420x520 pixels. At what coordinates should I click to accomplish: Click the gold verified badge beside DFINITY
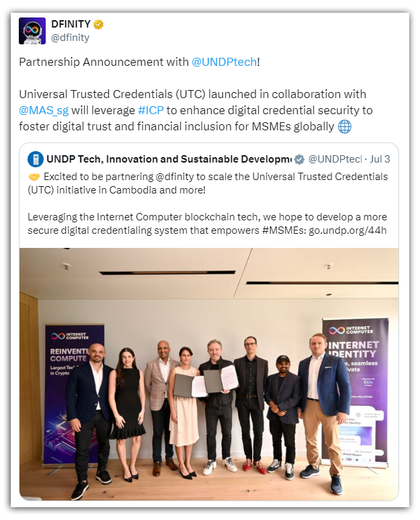point(99,25)
